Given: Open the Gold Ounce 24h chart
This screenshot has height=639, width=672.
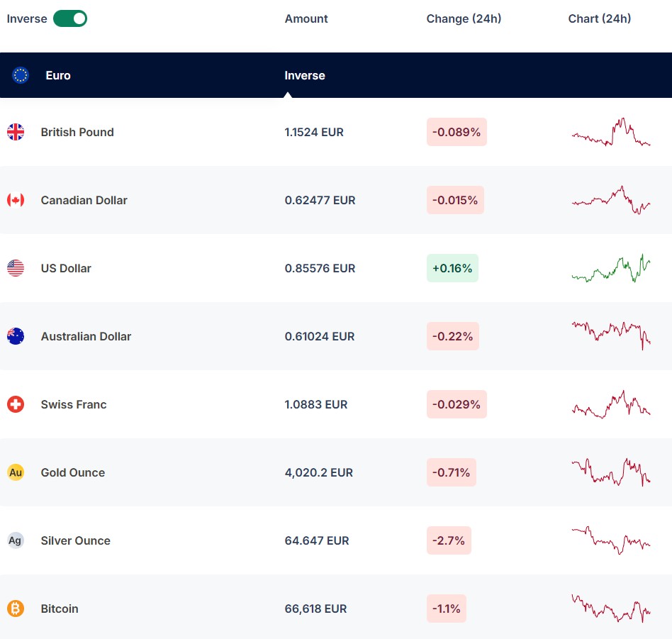Looking at the screenshot, I should coord(611,472).
